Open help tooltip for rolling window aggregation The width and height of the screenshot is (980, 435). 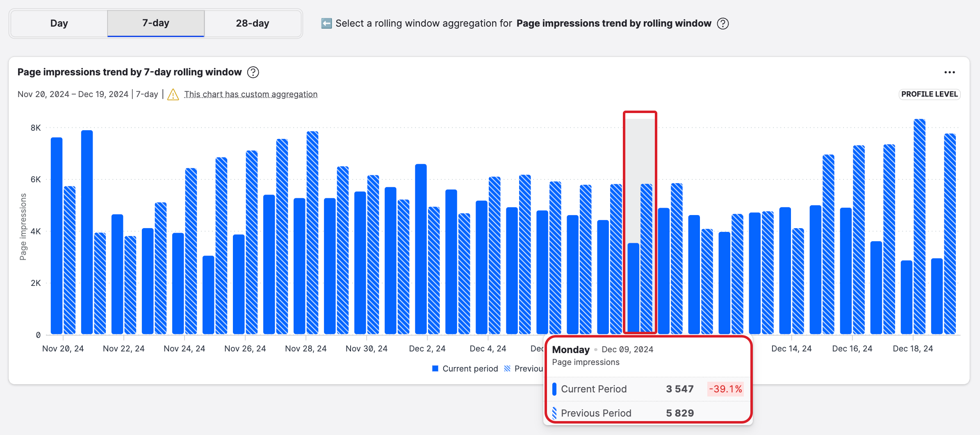tap(723, 24)
